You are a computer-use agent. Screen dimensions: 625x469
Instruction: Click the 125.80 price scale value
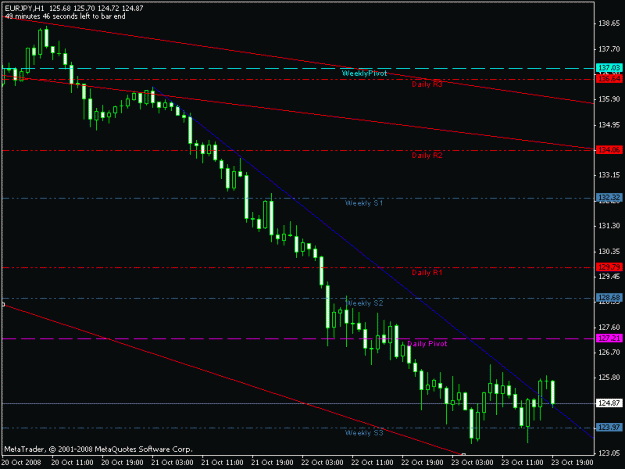(x=609, y=377)
